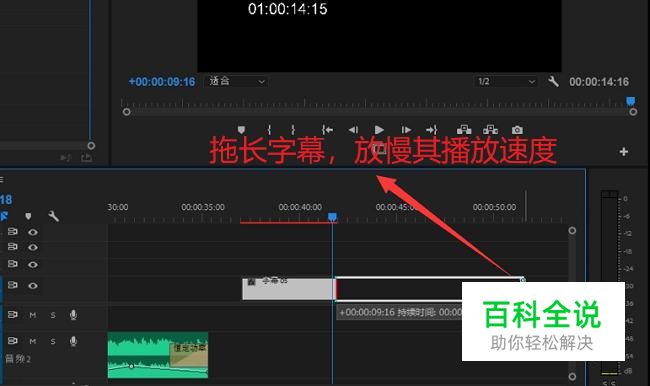Mute the 音频 2 track
650x386 pixels.
pyautogui.click(x=33, y=341)
